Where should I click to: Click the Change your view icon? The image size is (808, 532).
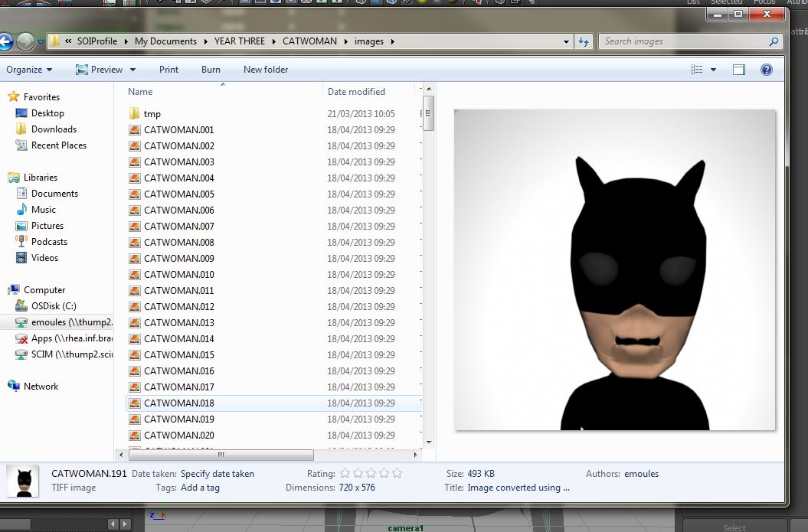697,70
